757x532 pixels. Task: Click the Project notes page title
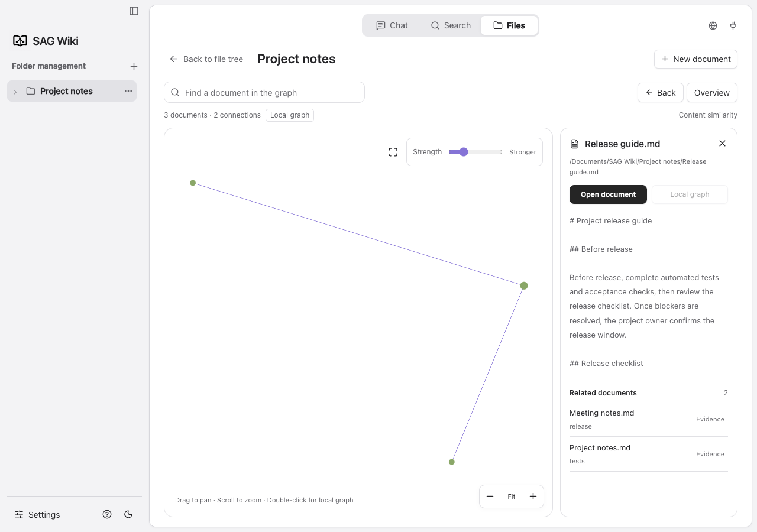click(296, 59)
